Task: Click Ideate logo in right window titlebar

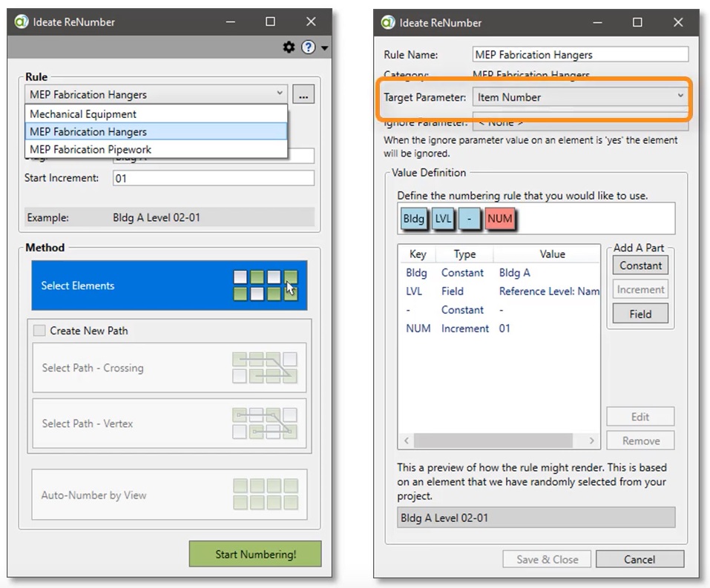Action: point(388,22)
